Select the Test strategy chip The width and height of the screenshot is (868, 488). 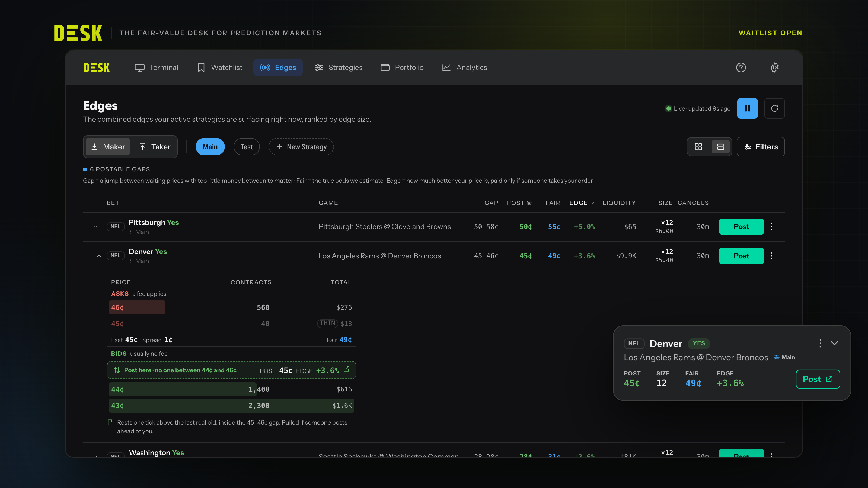(246, 147)
